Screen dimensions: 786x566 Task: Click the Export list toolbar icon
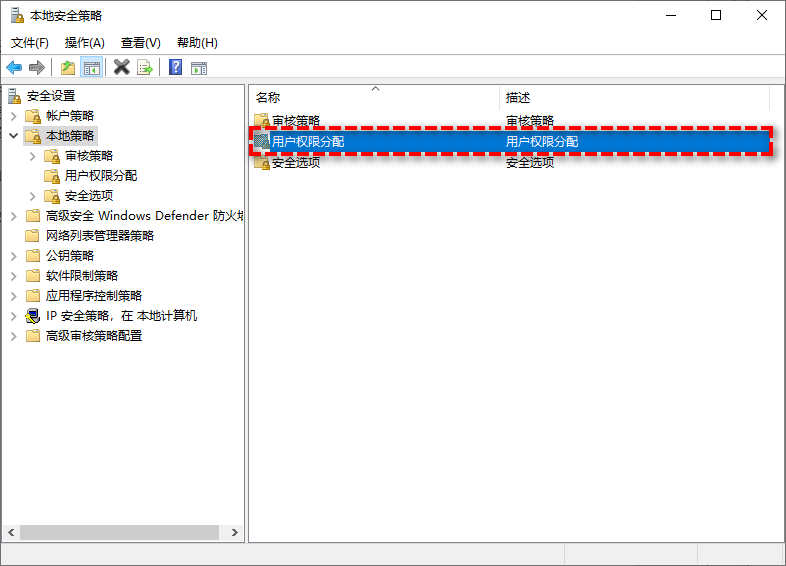tap(145, 67)
